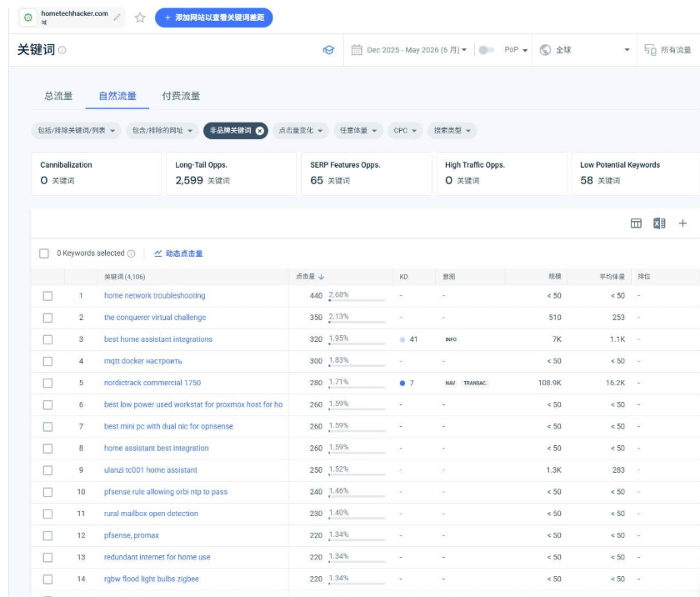The image size is (700, 597).
Task: Click the KD column header
Action: [403, 277]
